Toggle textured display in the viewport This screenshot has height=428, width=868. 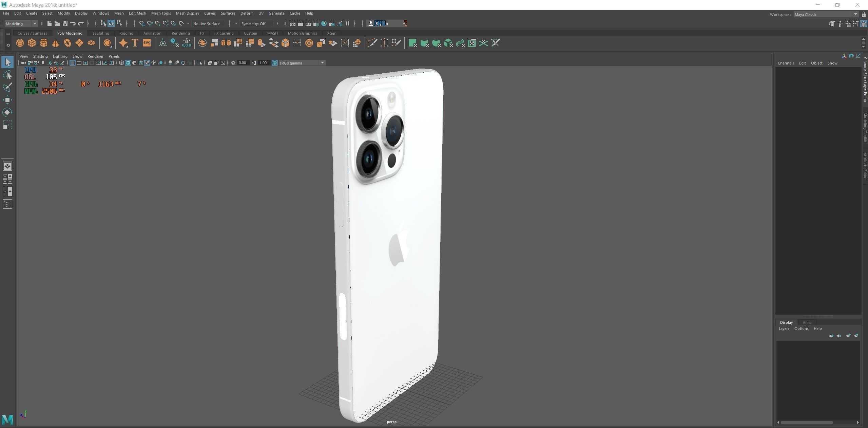pyautogui.click(x=147, y=63)
